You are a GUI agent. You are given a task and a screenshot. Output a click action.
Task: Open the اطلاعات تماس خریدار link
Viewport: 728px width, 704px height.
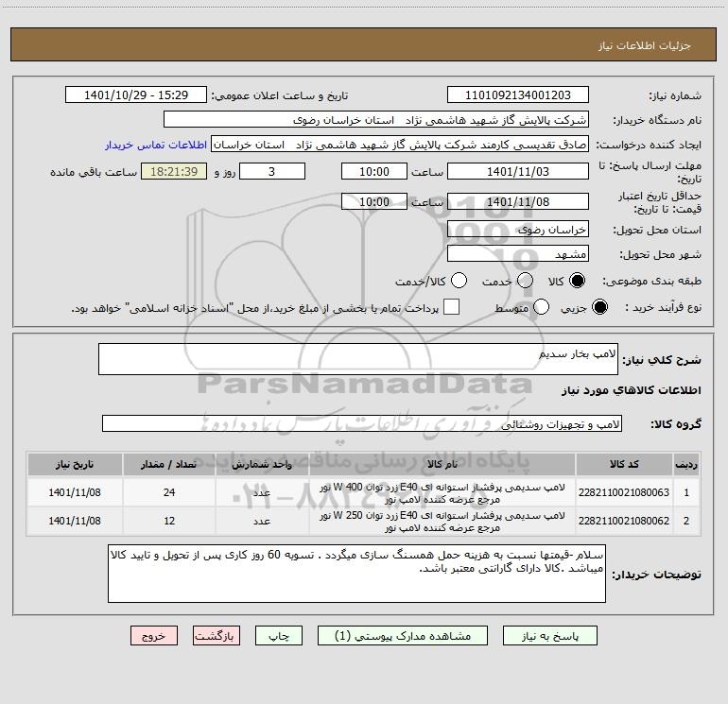[x=156, y=145]
